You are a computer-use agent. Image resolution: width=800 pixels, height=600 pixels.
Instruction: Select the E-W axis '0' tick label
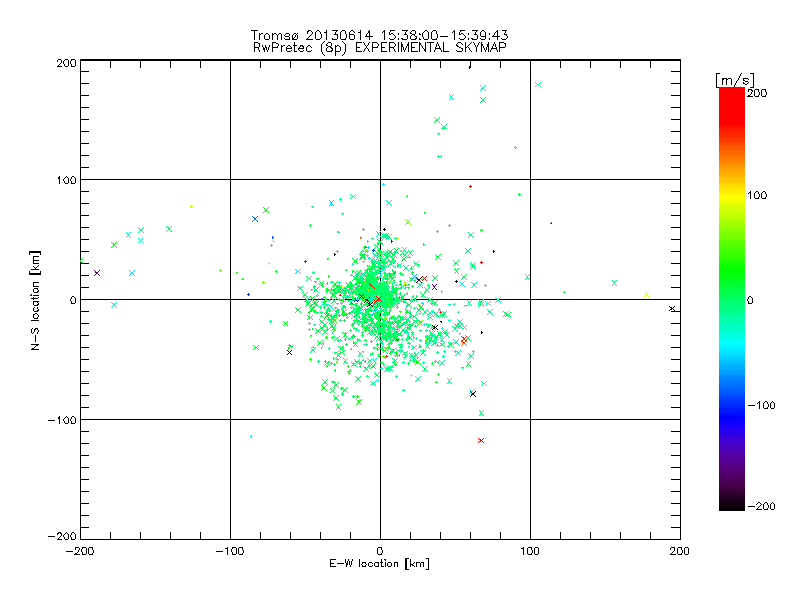point(380,551)
